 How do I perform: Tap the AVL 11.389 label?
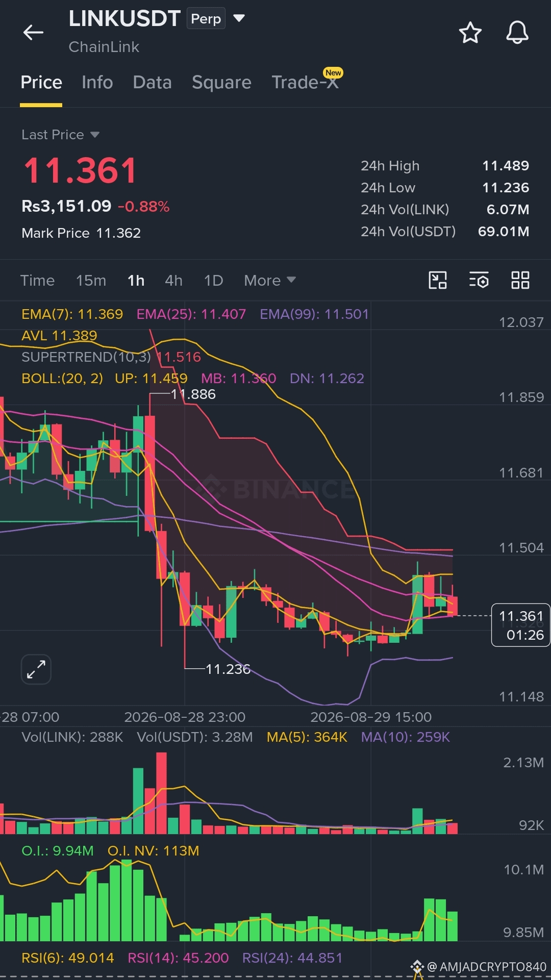point(59,335)
